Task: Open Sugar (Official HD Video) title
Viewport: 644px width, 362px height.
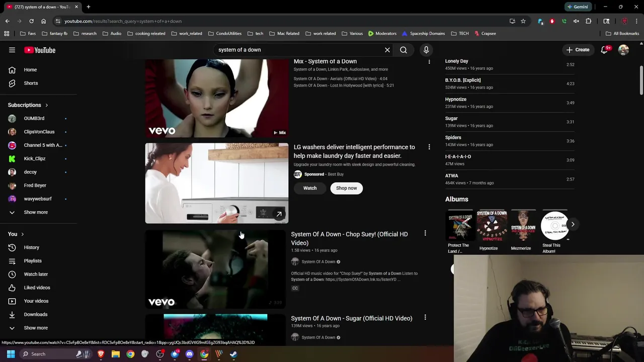Action: tap(351, 318)
